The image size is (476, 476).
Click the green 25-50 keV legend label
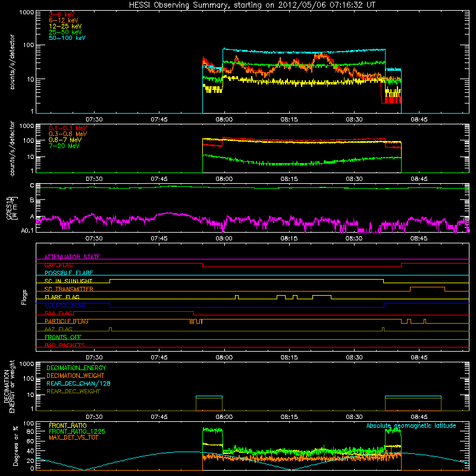click(65, 32)
